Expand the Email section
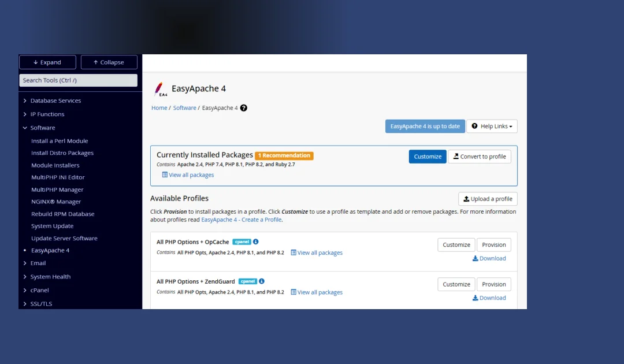 pyautogui.click(x=38, y=263)
